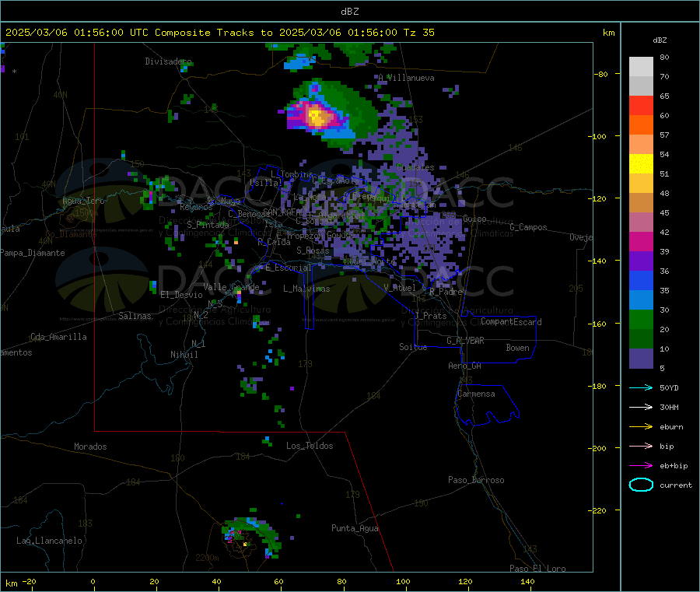Click the cyan current ellipse in legend

pyautogui.click(x=641, y=485)
